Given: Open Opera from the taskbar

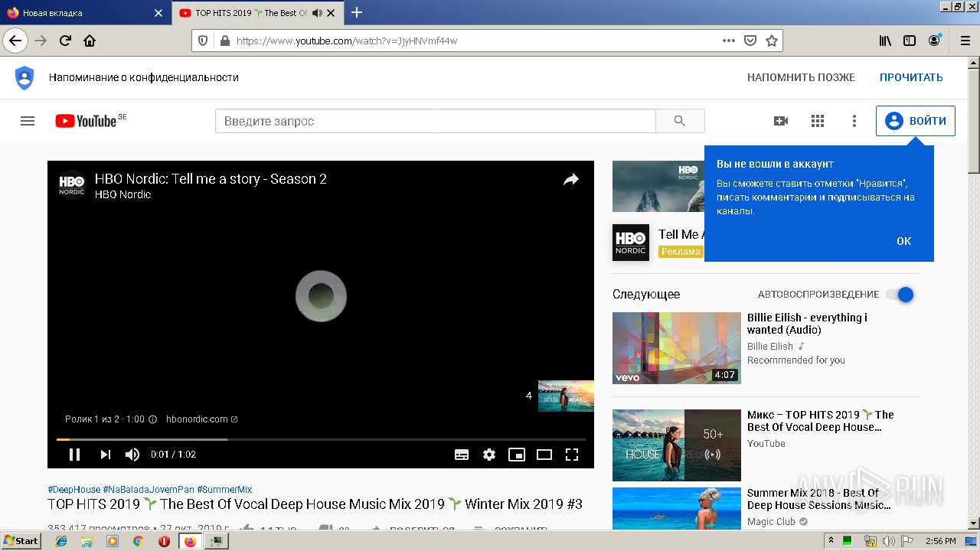Looking at the screenshot, I should [164, 541].
